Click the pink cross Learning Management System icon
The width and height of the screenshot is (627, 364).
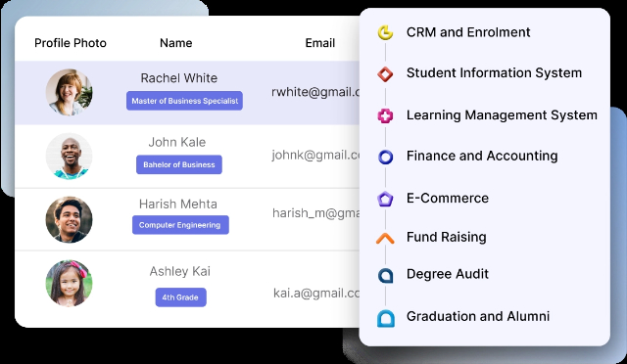[x=385, y=115]
